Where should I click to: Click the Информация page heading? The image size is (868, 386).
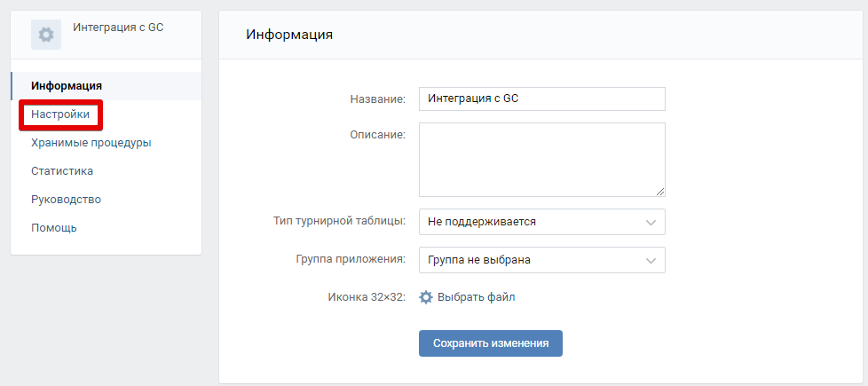289,35
